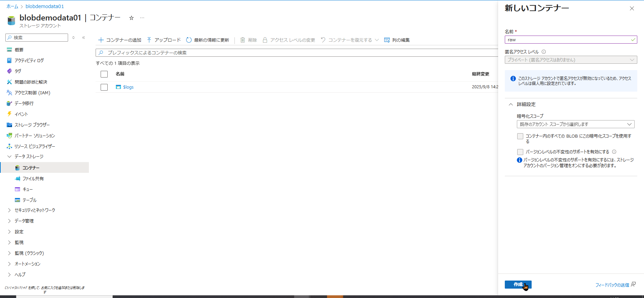This screenshot has height=298, width=644.
Task: Open アクセス制御 (IAM) from sidebar
Action: click(x=32, y=93)
